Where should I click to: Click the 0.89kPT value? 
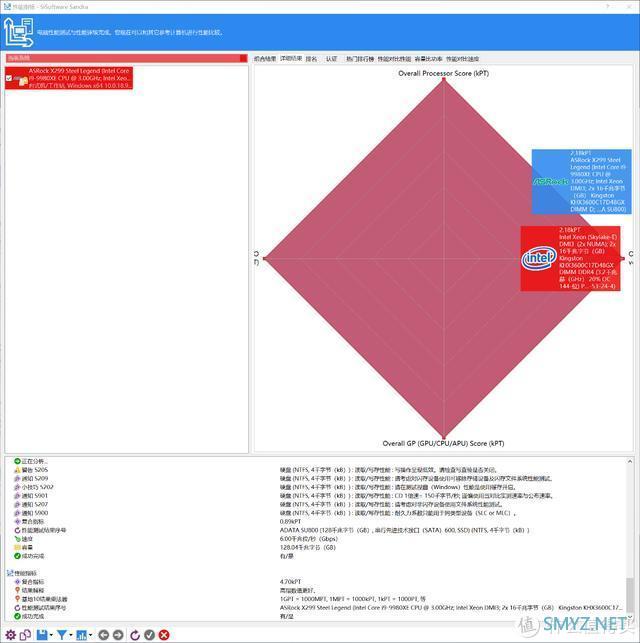[290, 522]
